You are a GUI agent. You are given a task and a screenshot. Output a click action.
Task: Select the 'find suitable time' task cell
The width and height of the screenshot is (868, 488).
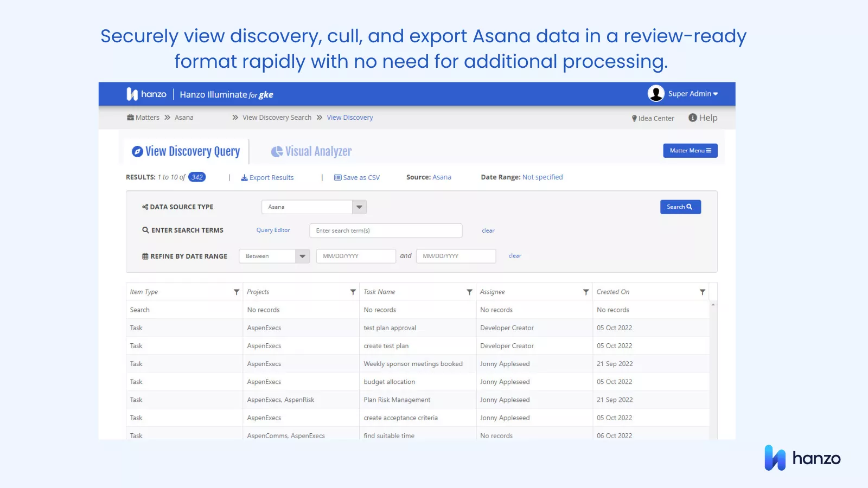pyautogui.click(x=418, y=434)
